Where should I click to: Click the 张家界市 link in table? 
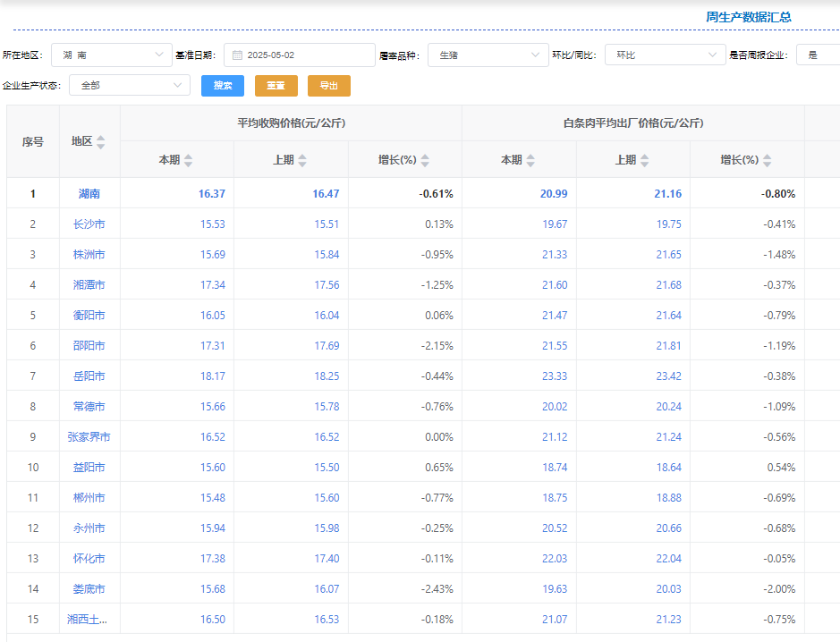89,437
